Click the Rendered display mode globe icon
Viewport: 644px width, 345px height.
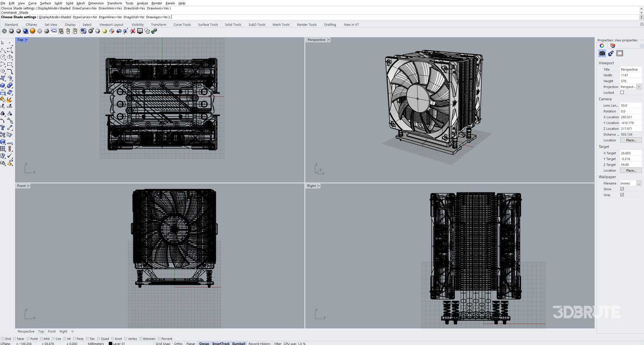coord(32,31)
